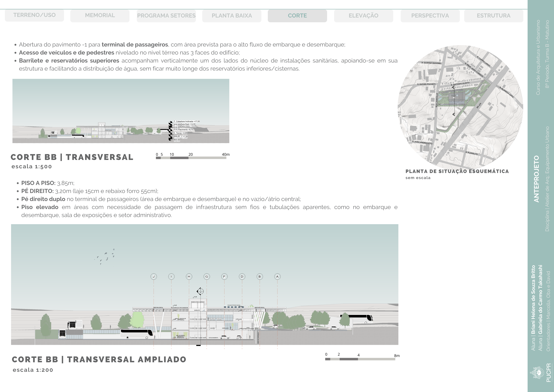Screen dimensions: 554x392
Task: Click the 0-40m scale bar
Action: (x=191, y=158)
